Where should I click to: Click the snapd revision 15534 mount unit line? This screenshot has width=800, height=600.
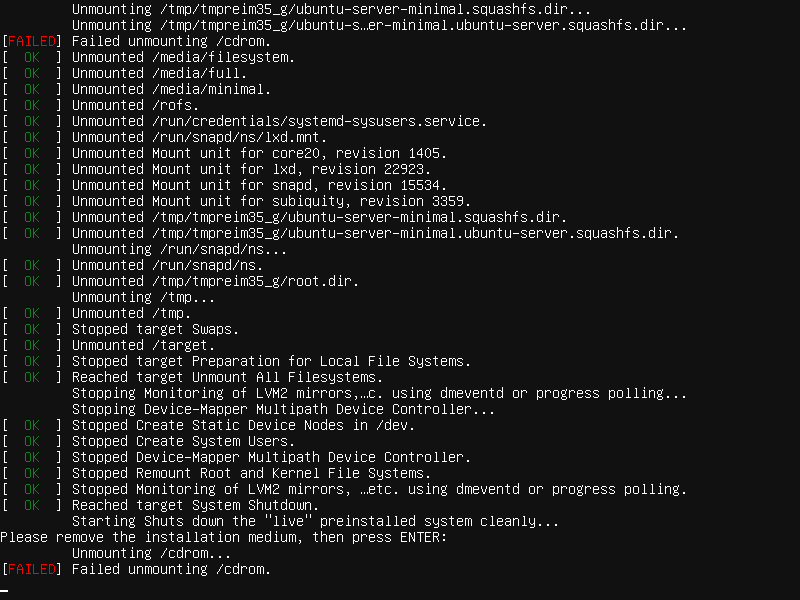tap(259, 185)
